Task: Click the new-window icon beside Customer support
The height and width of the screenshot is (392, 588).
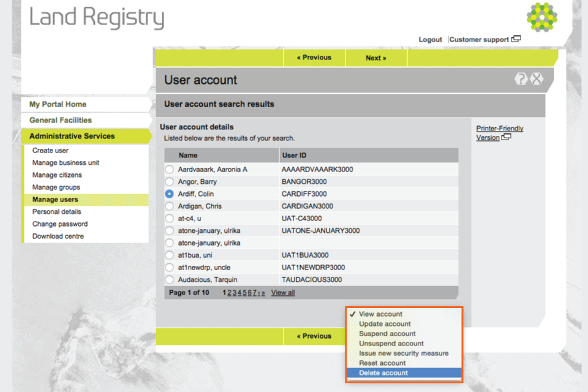Action: coord(516,39)
